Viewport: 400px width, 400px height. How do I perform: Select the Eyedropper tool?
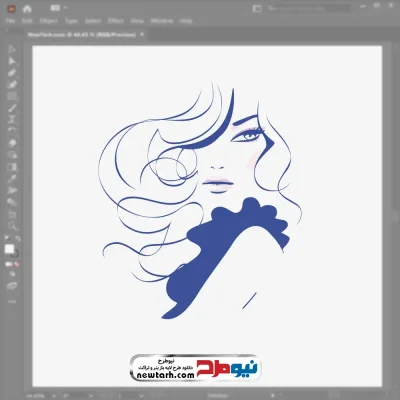(x=12, y=179)
